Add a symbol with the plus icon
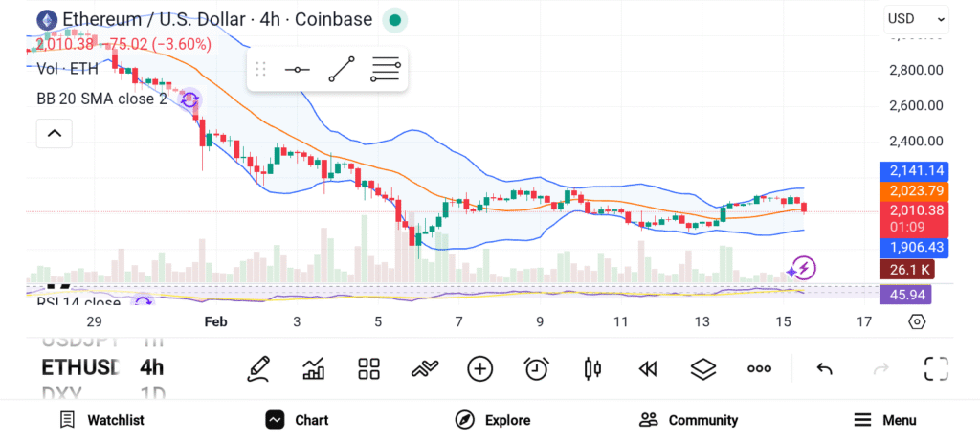 coord(479,368)
